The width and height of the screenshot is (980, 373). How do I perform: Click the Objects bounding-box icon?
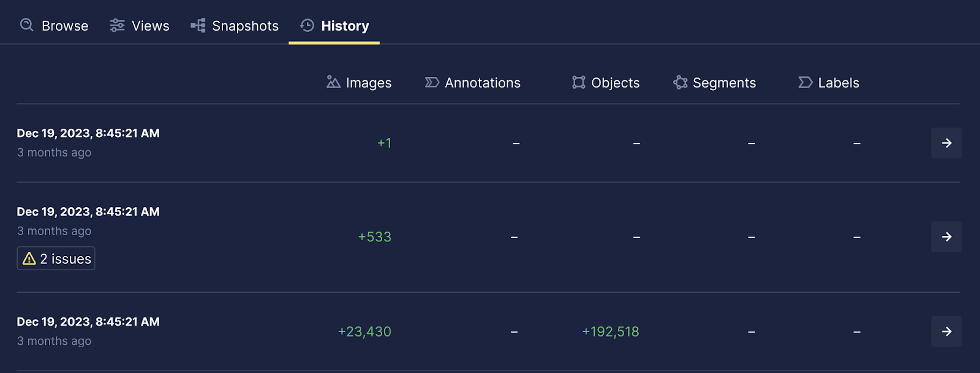tap(579, 82)
